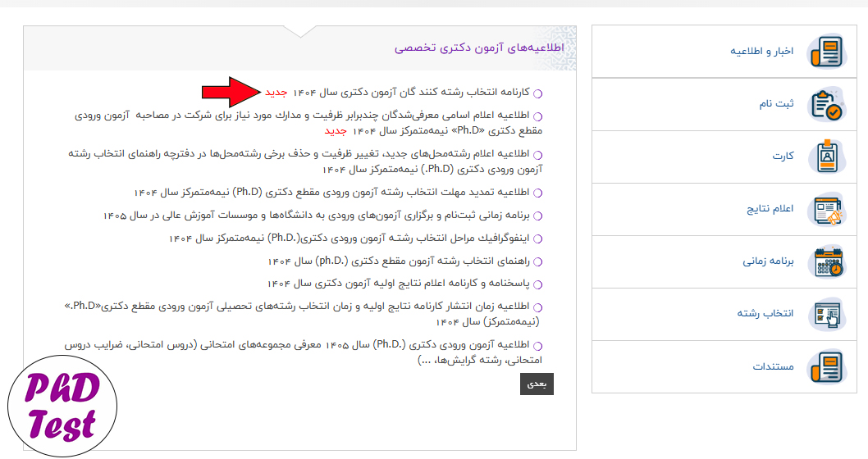
Task: Click the ID card (کارت) icon
Action: tap(826, 157)
